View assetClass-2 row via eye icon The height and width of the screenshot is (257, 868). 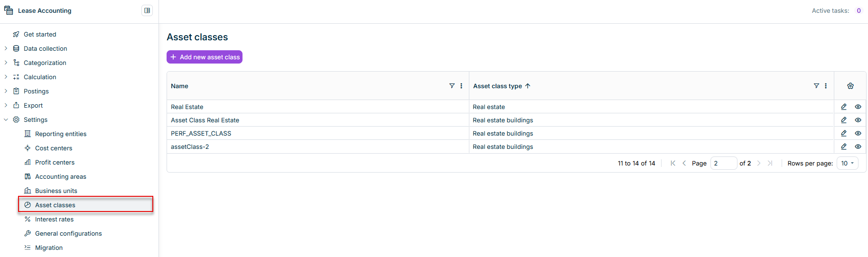[858, 147]
